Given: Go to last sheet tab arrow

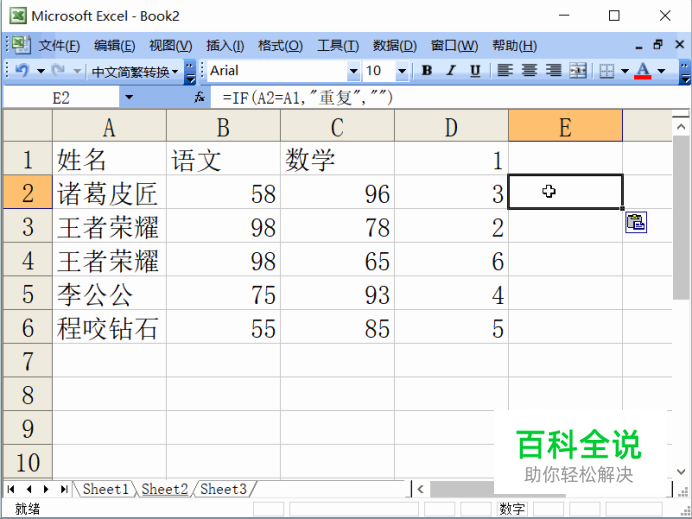Looking at the screenshot, I should pyautogui.click(x=64, y=489).
